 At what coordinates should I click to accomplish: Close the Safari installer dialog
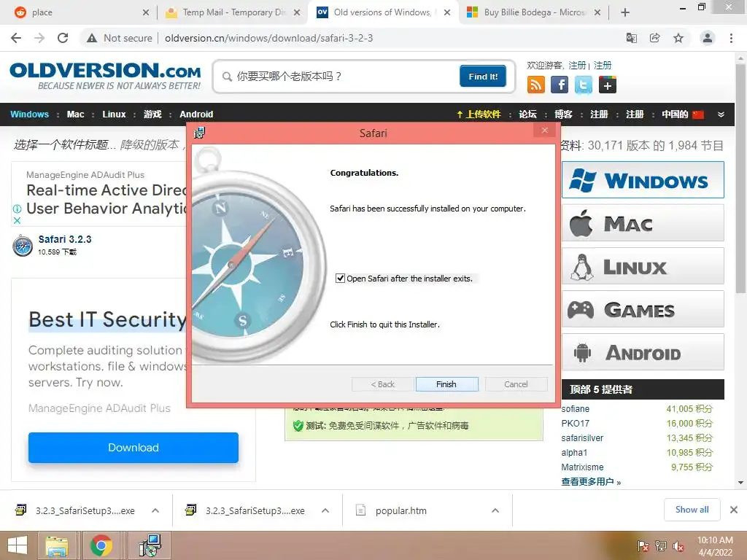(x=544, y=130)
